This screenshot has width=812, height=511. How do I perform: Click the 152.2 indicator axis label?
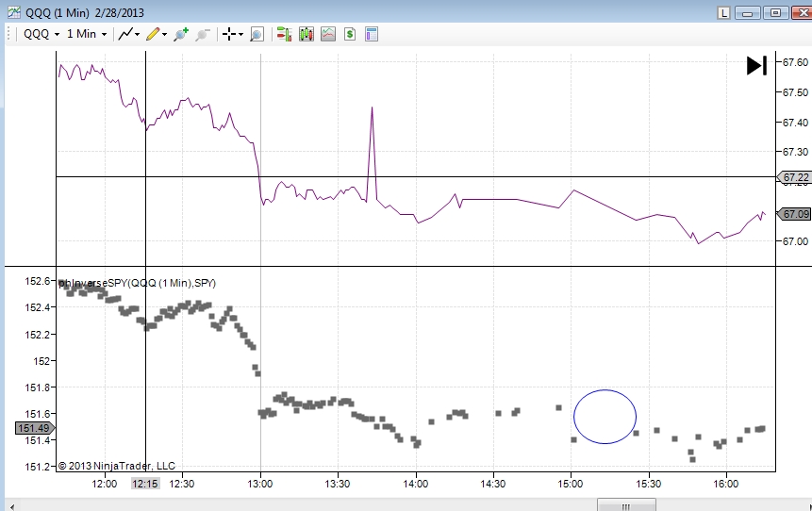tap(38, 335)
